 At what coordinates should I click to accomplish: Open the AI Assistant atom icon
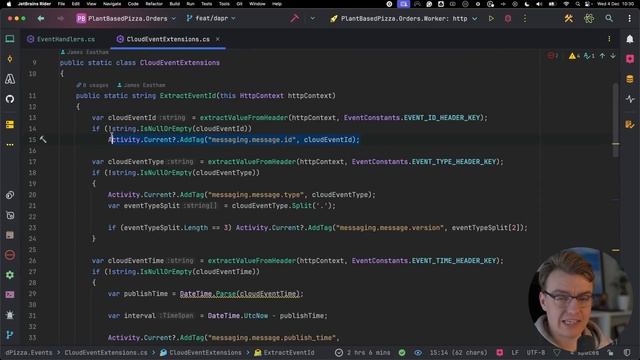tap(589, 18)
